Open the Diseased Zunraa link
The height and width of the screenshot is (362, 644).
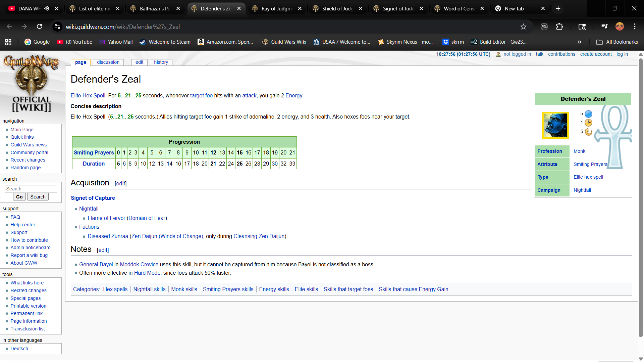coord(108,236)
